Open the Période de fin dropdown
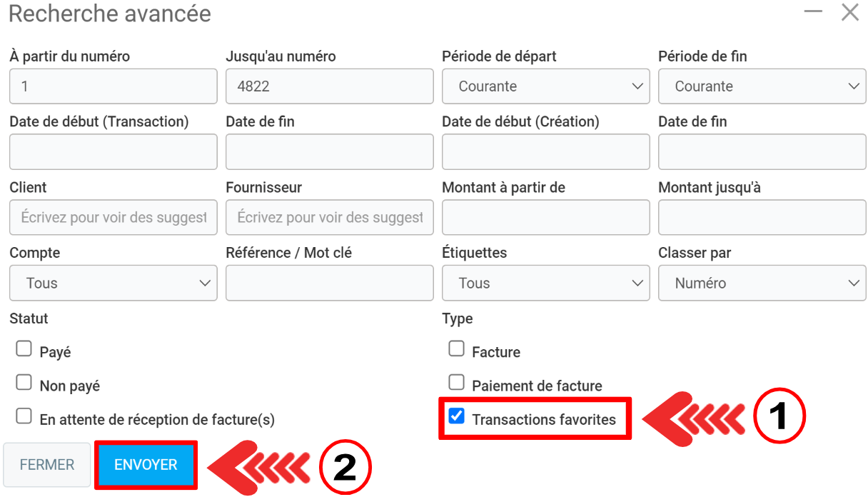868x497 pixels. [762, 86]
